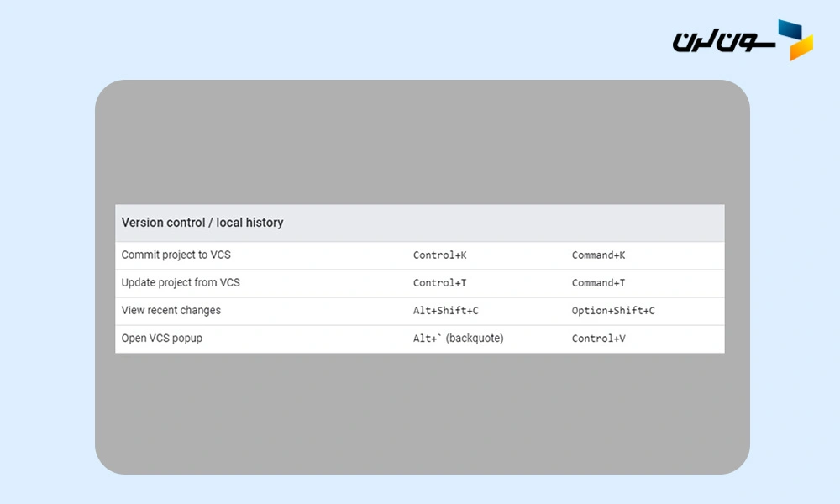The image size is (840, 504).
Task: Click the '(backquote)' note text
Action: (475, 339)
